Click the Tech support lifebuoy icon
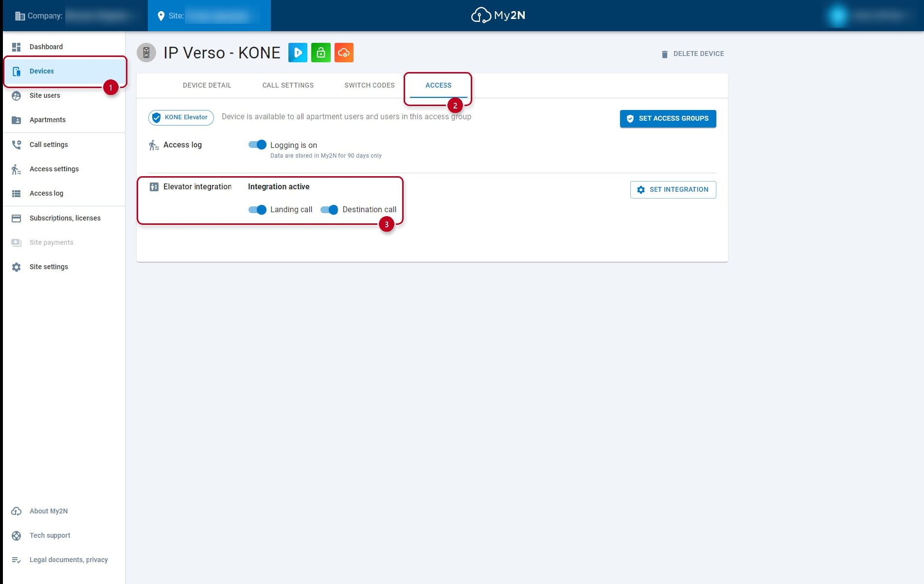924x584 pixels. point(17,536)
